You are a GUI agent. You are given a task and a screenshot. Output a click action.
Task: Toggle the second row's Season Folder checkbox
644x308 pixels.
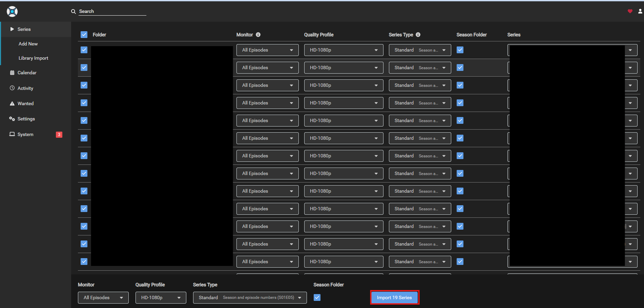pyautogui.click(x=460, y=68)
